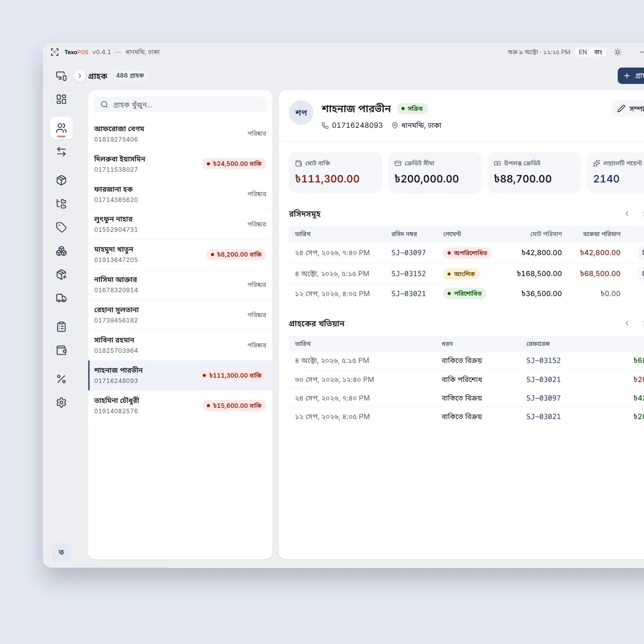Open receipt SJ-03152 in রসিদসমূহ table

pyautogui.click(x=408, y=274)
